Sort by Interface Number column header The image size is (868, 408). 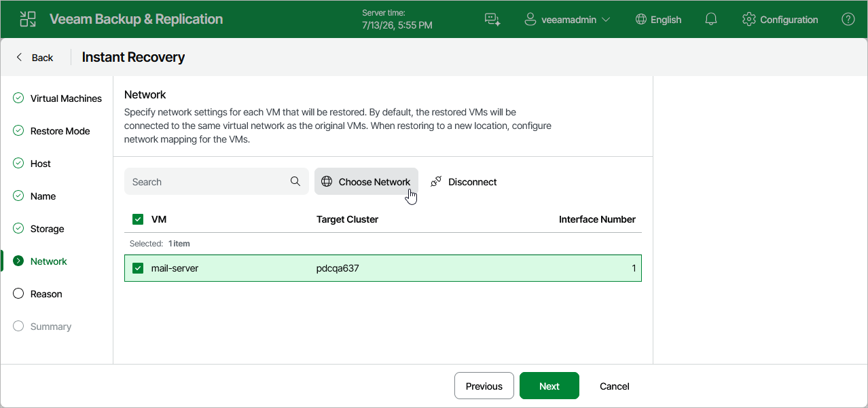[597, 219]
